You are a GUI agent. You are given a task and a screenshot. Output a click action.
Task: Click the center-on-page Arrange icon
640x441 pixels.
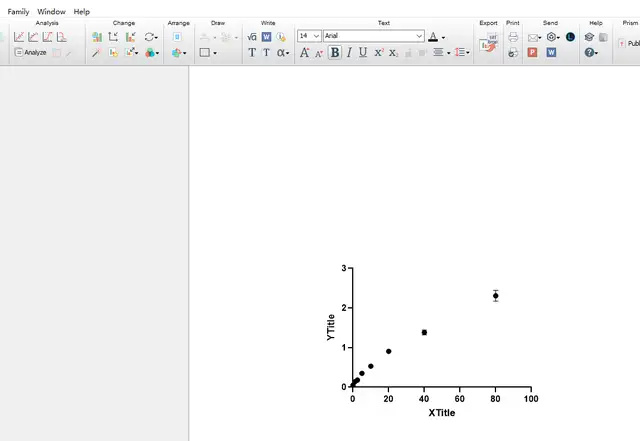[x=177, y=37]
